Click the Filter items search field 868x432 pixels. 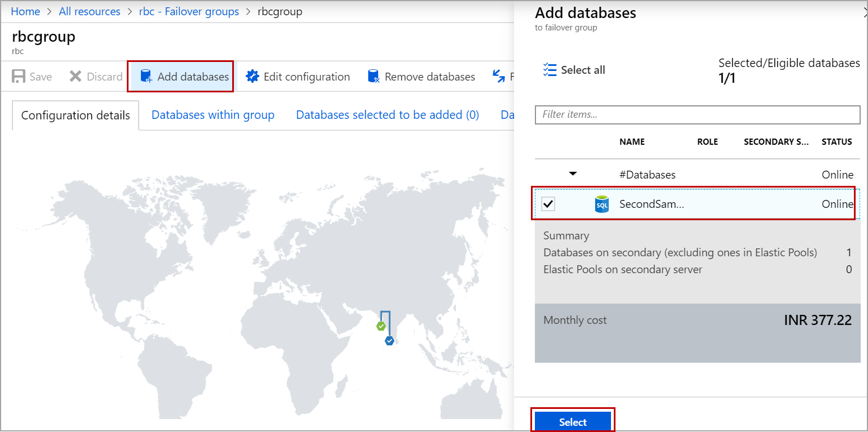click(x=697, y=114)
